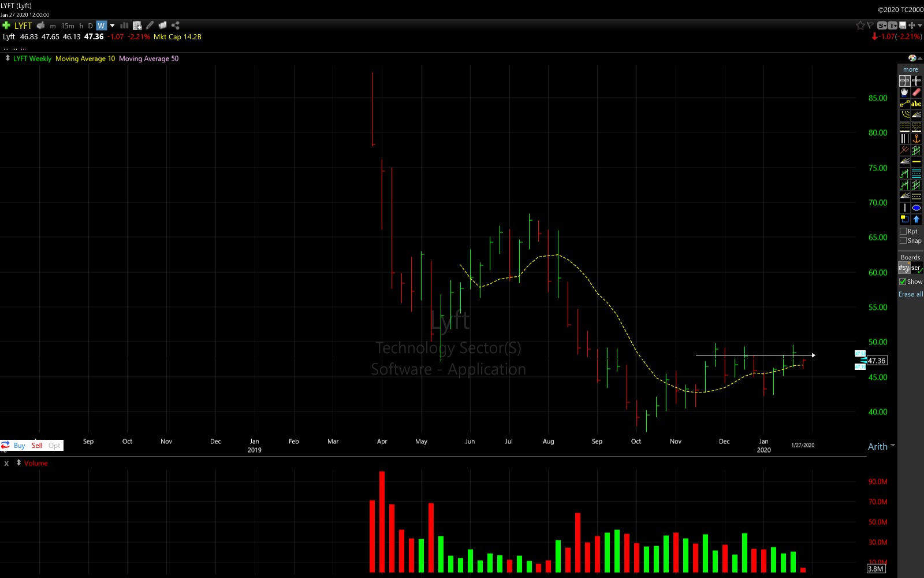This screenshot has width=924, height=578.
Task: Click the Sell button
Action: click(37, 446)
